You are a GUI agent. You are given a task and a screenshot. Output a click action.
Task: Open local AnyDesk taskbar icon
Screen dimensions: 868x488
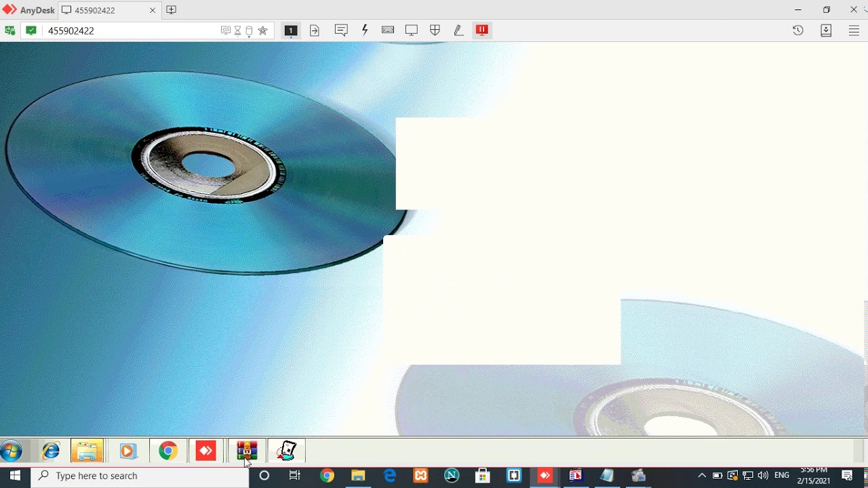[545, 476]
